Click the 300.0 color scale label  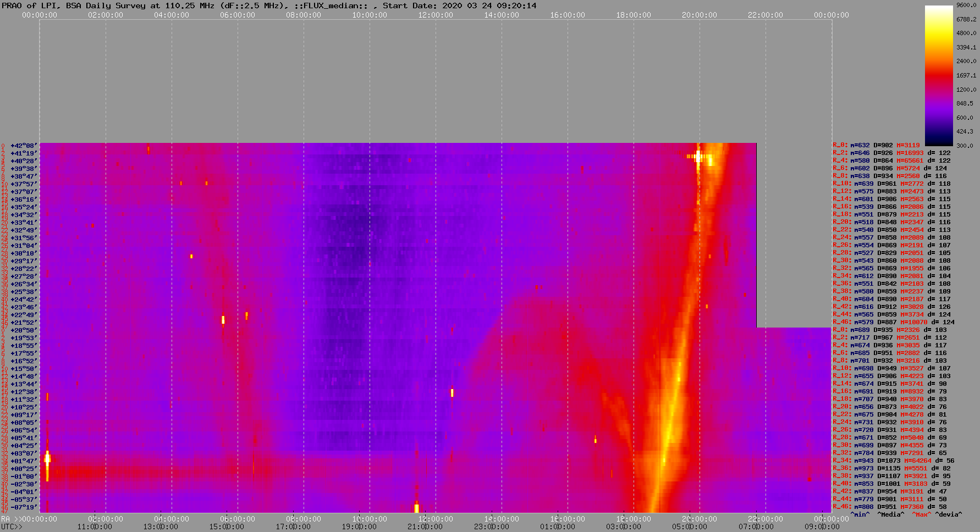[x=965, y=146]
